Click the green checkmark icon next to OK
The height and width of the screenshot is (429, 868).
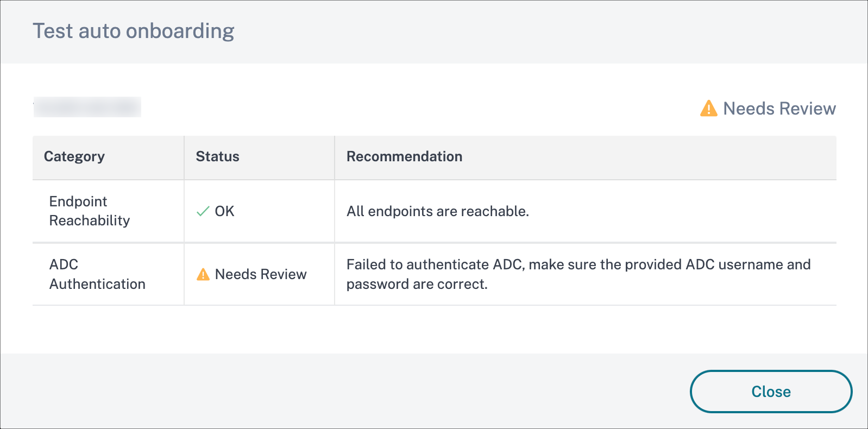click(x=203, y=211)
